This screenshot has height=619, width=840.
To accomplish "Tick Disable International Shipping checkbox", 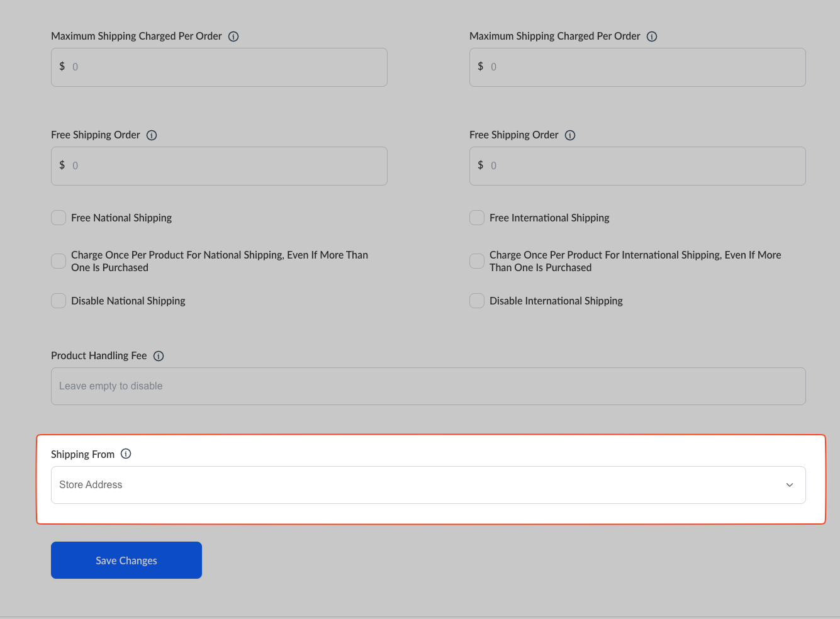I will click(x=477, y=301).
